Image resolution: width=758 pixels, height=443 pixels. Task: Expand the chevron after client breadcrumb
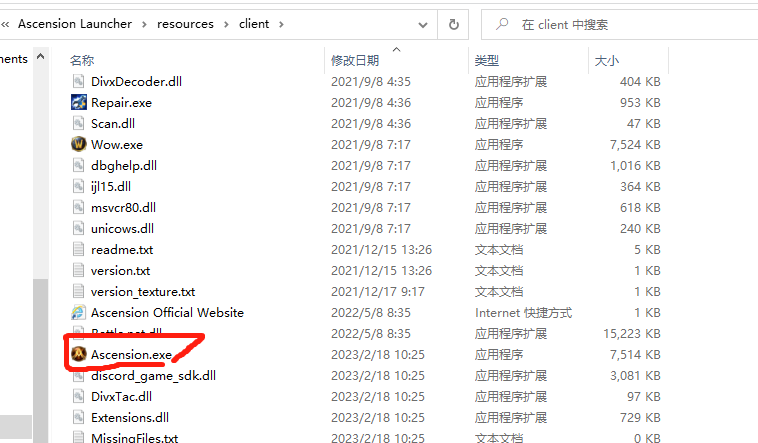tap(281, 24)
